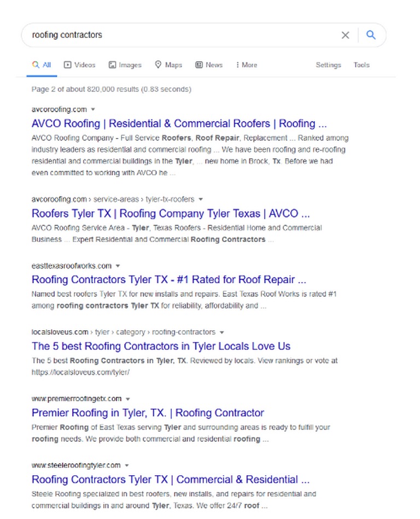Click the www.steeleroofingtyler.com URL text

coord(75,465)
